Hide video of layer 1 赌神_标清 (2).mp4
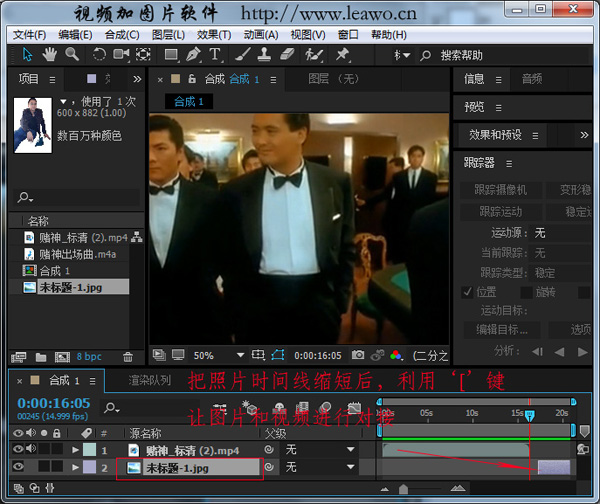Viewport: 600px width, 504px height. (18, 449)
